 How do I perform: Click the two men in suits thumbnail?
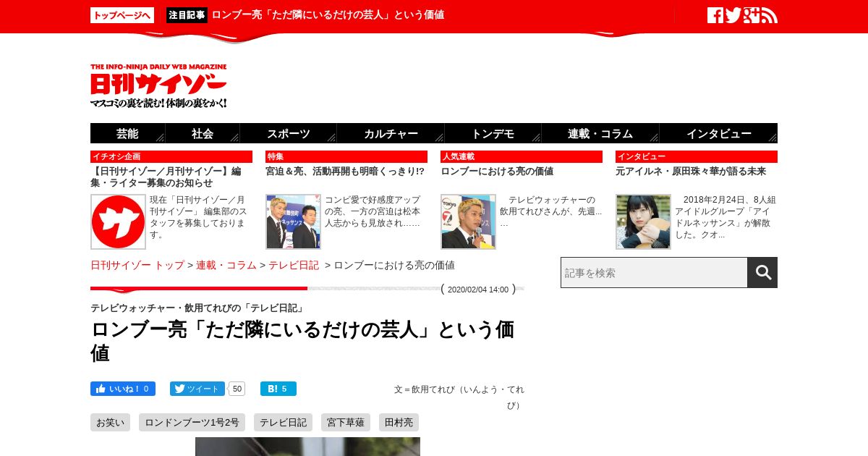[x=293, y=221]
